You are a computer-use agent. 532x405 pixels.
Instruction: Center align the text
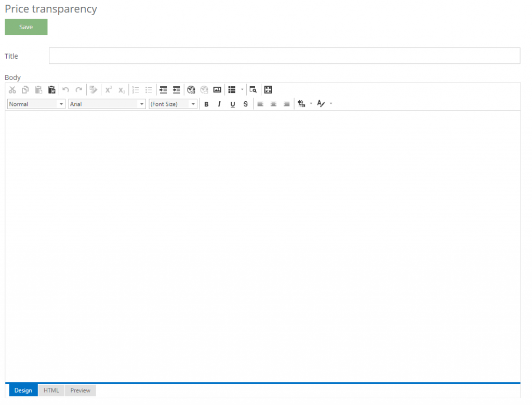click(x=273, y=104)
